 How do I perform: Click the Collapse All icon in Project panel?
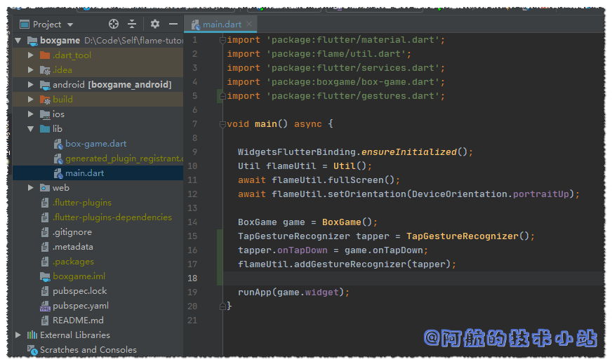[x=131, y=24]
